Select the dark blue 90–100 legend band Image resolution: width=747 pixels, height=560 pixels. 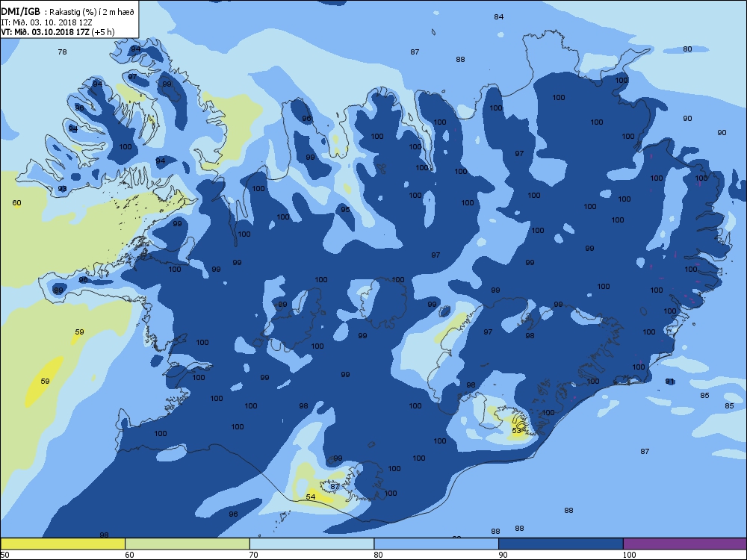(x=561, y=544)
